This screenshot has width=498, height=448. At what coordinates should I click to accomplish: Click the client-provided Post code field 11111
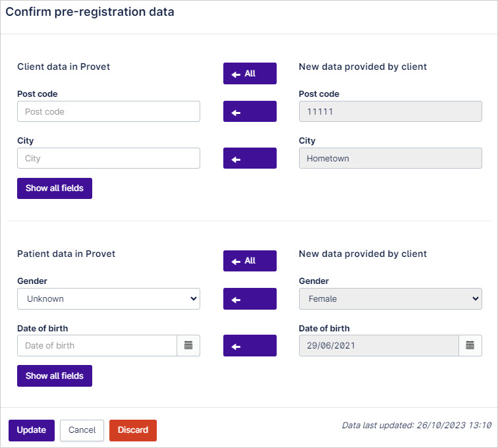tap(391, 111)
